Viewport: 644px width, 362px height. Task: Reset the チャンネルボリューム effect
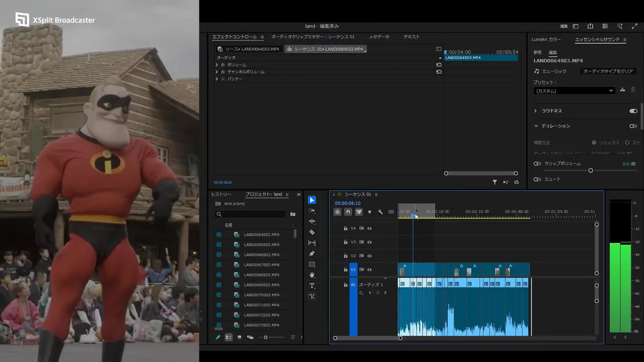tap(439, 72)
